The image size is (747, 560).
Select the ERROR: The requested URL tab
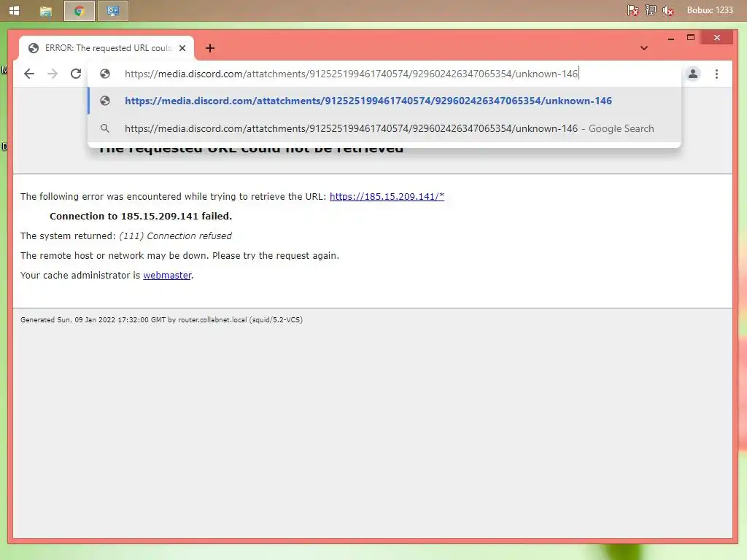point(107,48)
